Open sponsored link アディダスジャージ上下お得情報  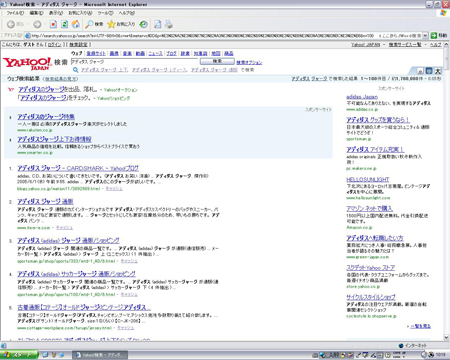click(54, 139)
